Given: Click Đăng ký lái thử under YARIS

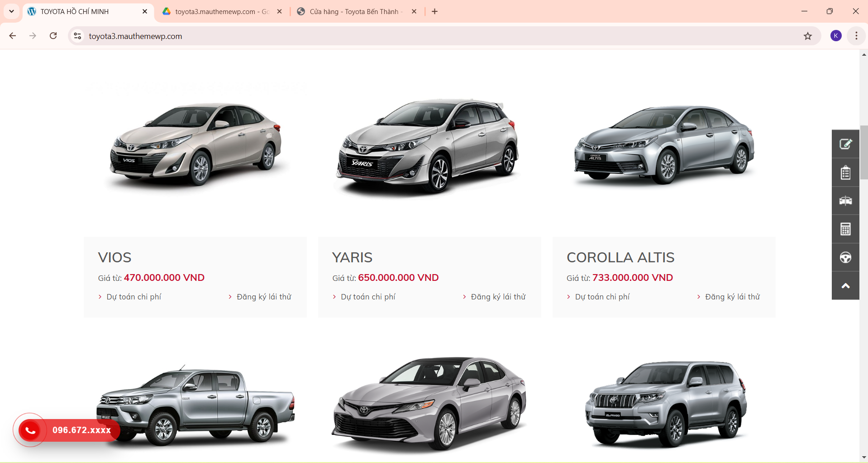Looking at the screenshot, I should (x=498, y=297).
